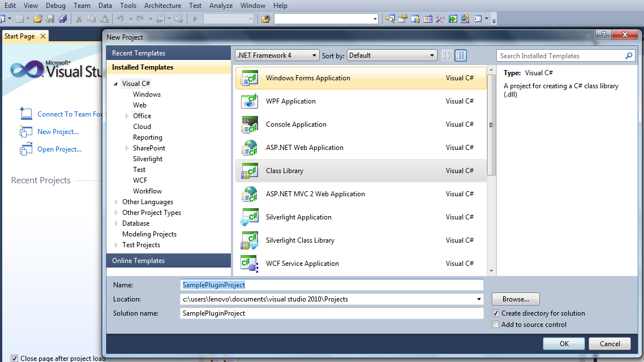Click the Silverlight Application template icon
This screenshot has height=362, width=644.
250,217
